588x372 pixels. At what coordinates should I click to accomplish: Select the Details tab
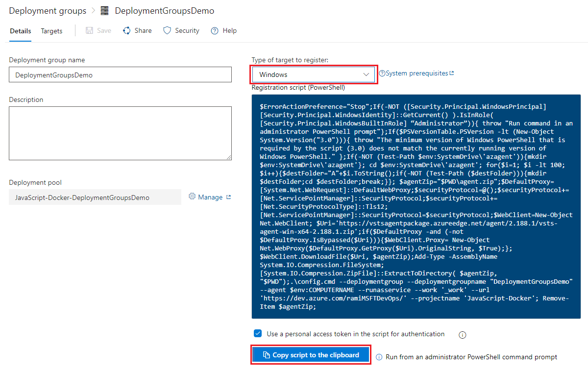tap(20, 30)
